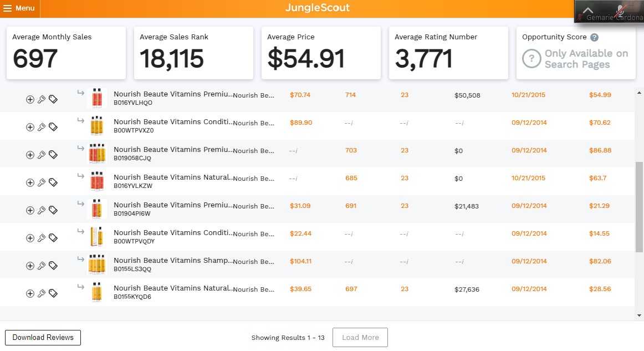Click the plus icon for B0155LS3QQ
Screen dimensions: 644x351
click(x=30, y=266)
